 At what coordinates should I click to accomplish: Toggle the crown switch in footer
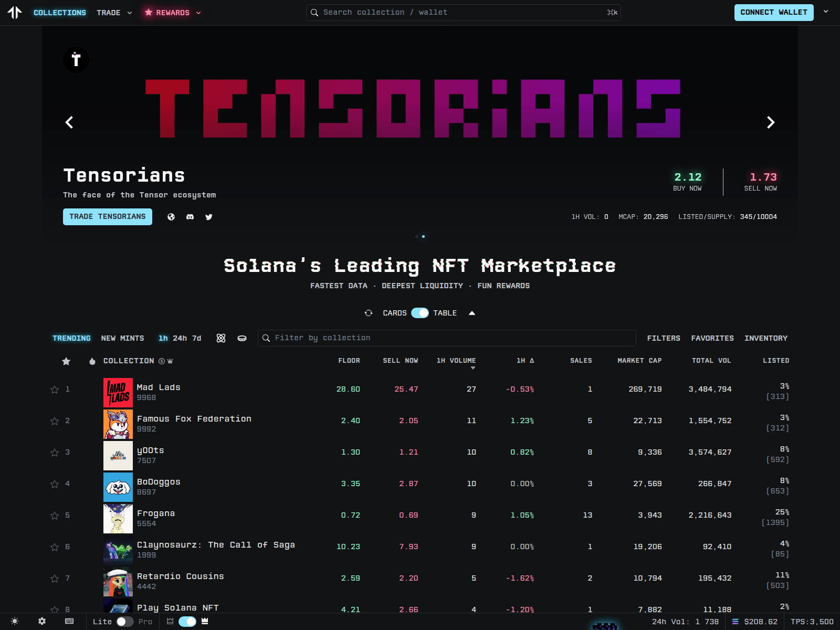187,622
